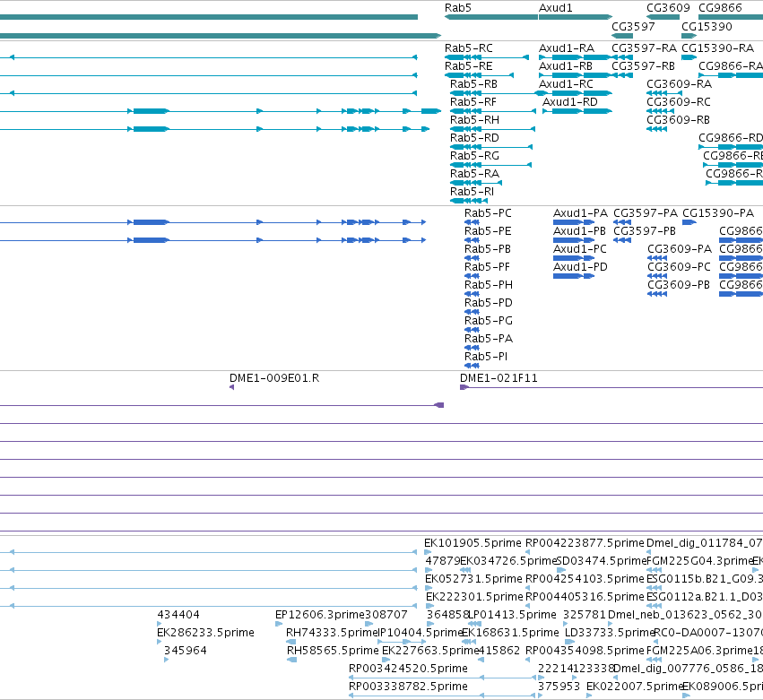Click EST RH58565.5prime
Image resolution: width=763 pixels, height=700 pixels.
click(333, 652)
